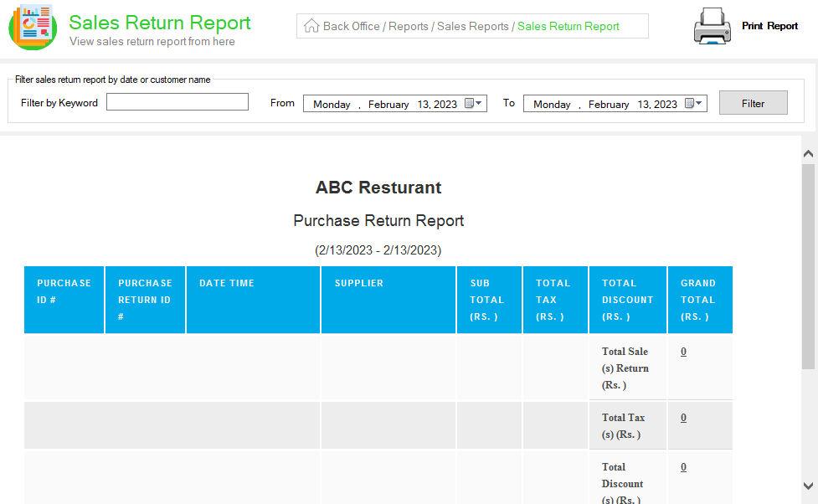Click the Supplier column header
818x504 pixels.
tap(388, 300)
